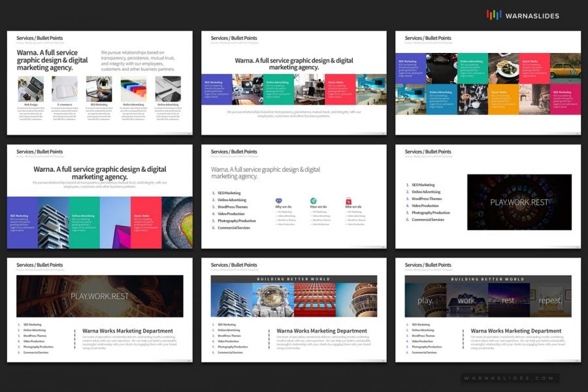Select the SEO Marketing laptop photo
The image size is (588, 392).
pos(99,89)
